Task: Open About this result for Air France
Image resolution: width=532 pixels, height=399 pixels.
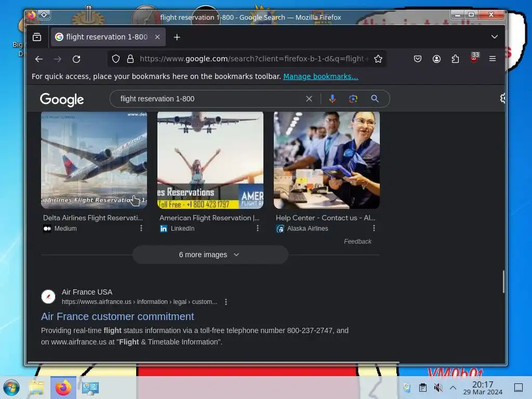Action: pos(226,302)
